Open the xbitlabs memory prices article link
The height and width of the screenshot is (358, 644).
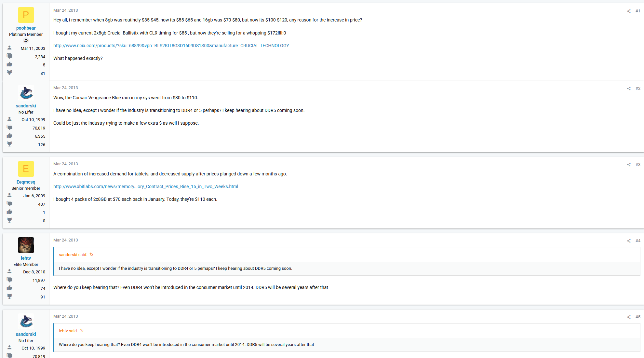[x=146, y=186]
